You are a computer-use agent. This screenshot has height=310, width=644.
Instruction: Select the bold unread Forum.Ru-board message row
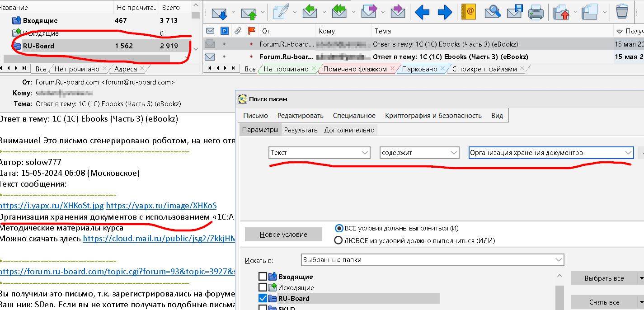pyautogui.click(x=423, y=57)
